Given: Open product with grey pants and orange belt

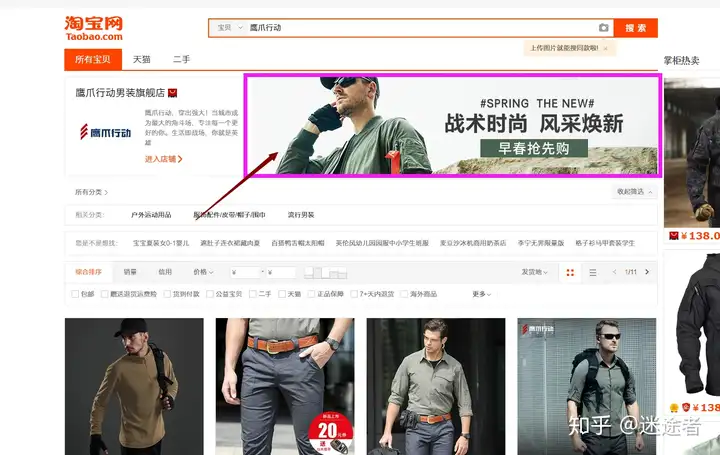Looking at the screenshot, I should [285, 387].
